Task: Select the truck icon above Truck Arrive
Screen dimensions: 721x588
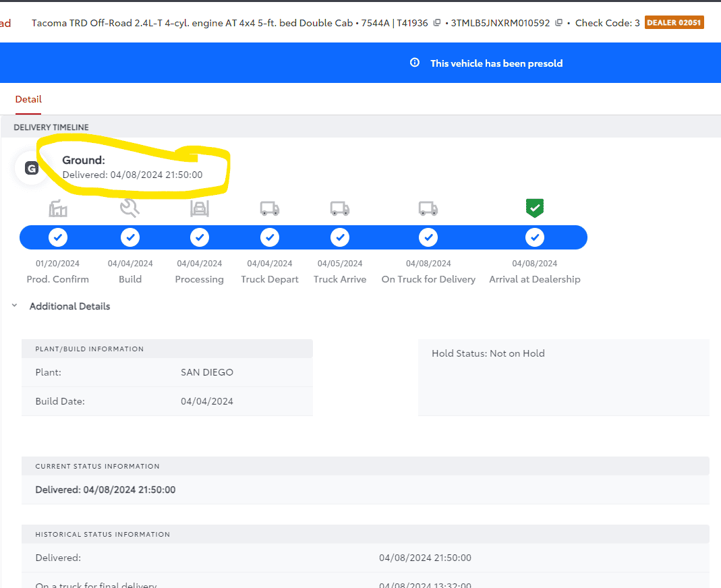Action: coord(340,208)
